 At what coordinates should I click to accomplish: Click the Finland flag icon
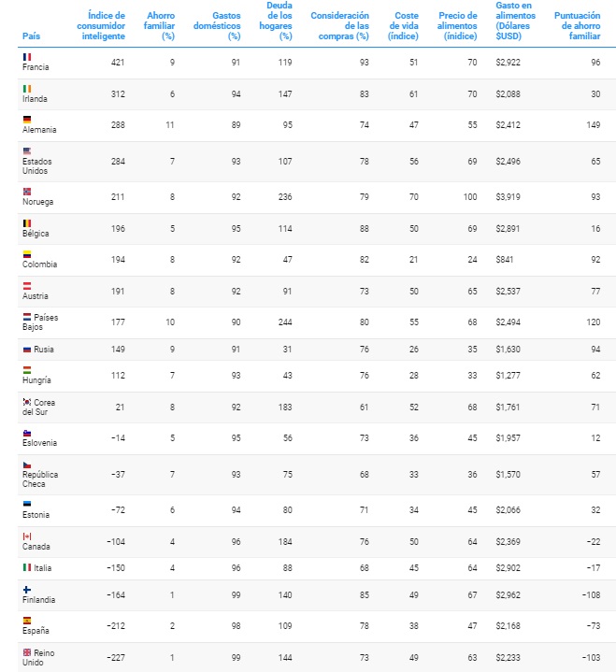click(x=27, y=590)
